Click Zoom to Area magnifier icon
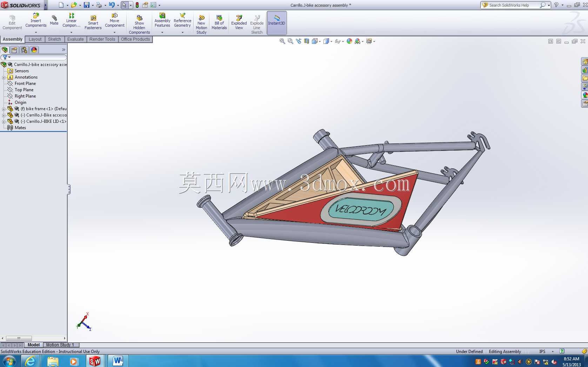The image size is (588, 367). coord(290,41)
